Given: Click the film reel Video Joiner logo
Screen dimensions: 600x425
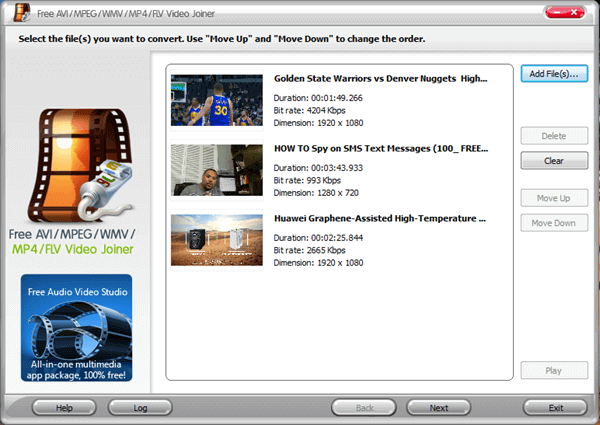Looking at the screenshot, I should pyautogui.click(x=82, y=165).
